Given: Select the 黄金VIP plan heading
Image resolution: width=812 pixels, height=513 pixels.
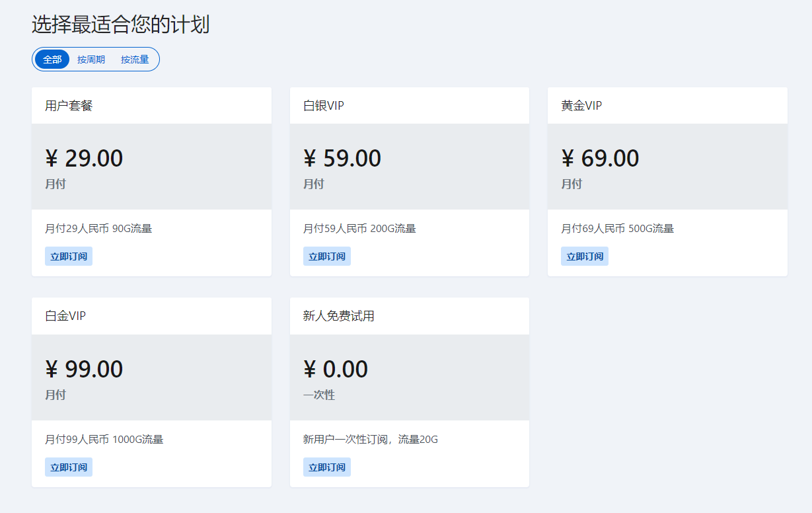Looking at the screenshot, I should [581, 106].
